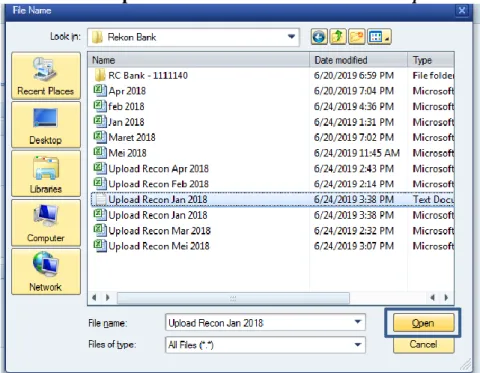The width and height of the screenshot is (480, 373).
Task: Select Excel file Maret 2018
Action: (125, 137)
